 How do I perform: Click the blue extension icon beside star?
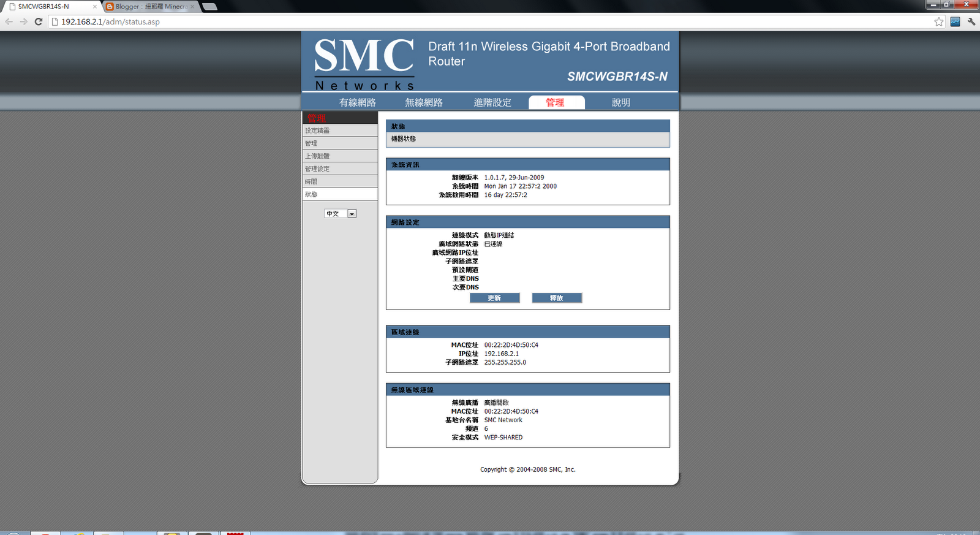(955, 21)
